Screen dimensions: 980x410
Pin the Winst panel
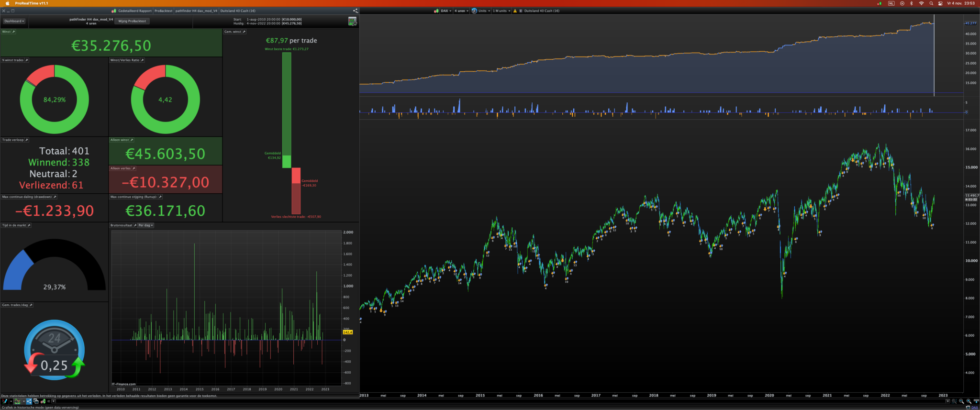pyautogui.click(x=13, y=32)
